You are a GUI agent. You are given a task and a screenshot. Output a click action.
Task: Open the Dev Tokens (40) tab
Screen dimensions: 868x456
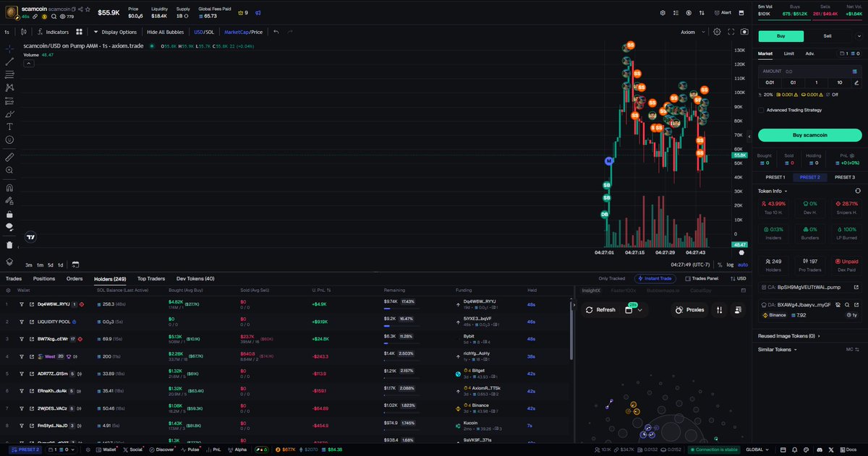[x=195, y=278]
